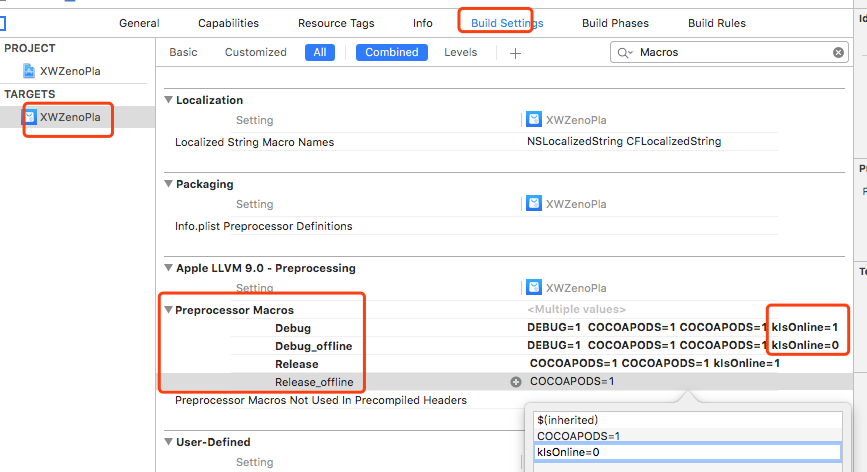867x472 pixels.
Task: Select Localized String Macro Names setting
Action: click(255, 142)
